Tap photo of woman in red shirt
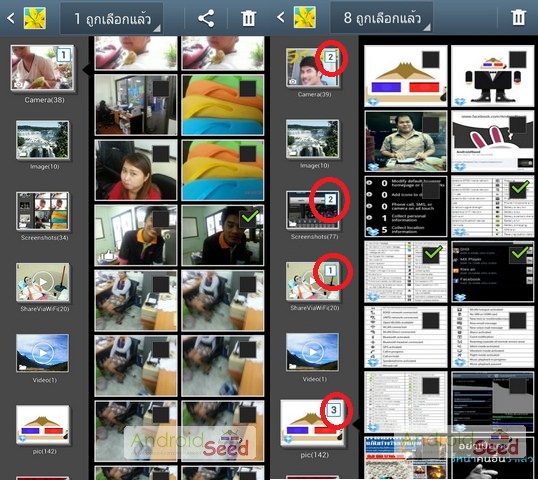Screen dimensions: 538x480 pyautogui.click(x=136, y=170)
